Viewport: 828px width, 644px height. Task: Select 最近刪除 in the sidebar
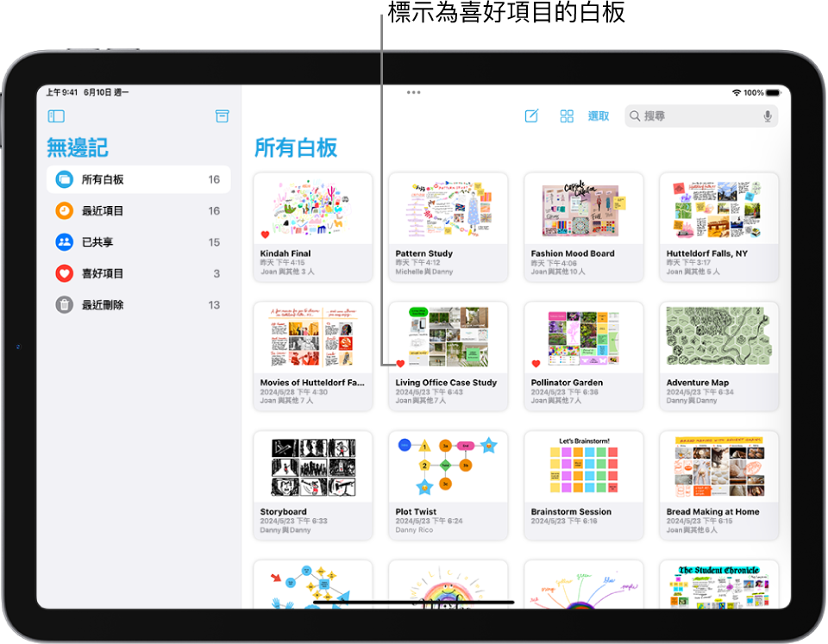pyautogui.click(x=138, y=305)
